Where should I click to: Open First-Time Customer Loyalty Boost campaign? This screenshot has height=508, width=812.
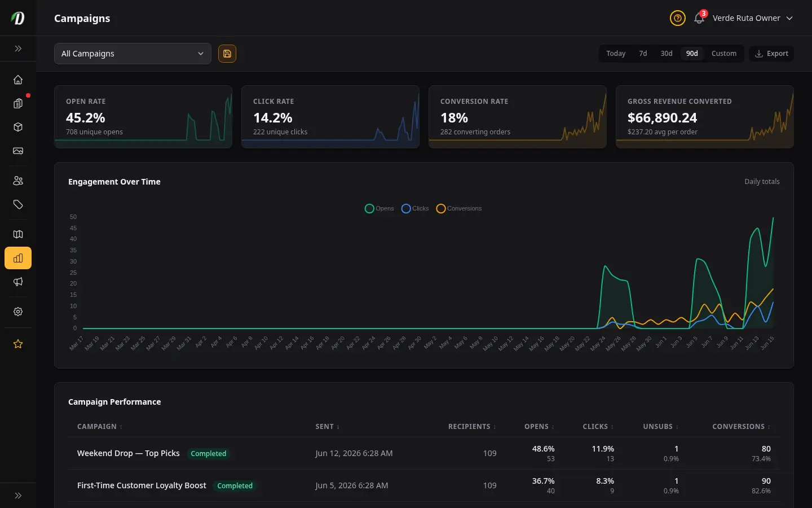(142, 485)
